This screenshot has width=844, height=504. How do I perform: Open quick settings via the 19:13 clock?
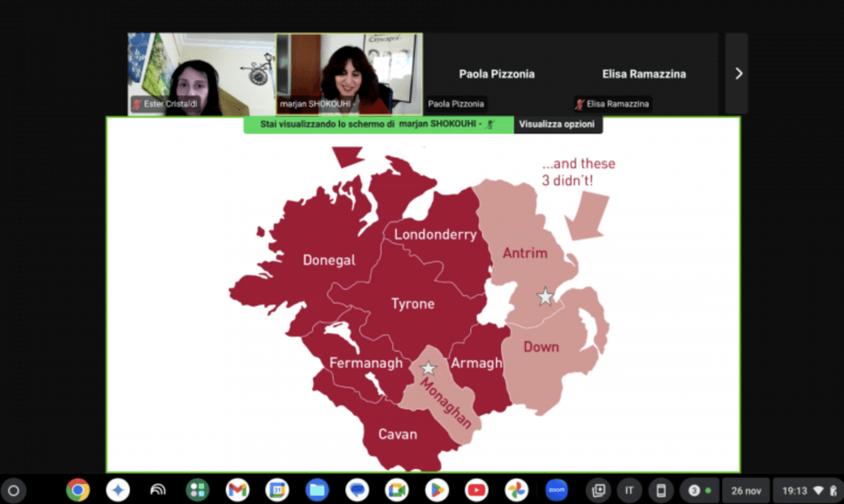pyautogui.click(x=796, y=490)
